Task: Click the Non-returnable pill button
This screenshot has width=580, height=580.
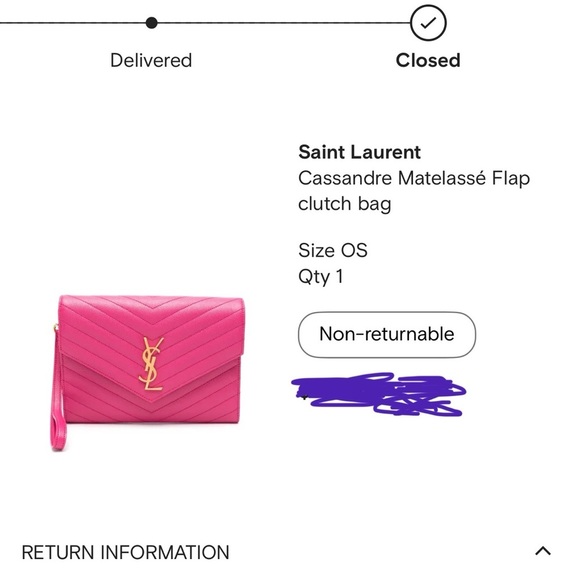Action: pos(387,334)
